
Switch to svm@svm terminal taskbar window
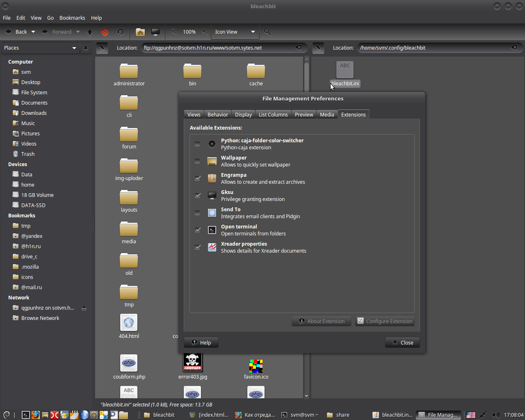[300, 415]
